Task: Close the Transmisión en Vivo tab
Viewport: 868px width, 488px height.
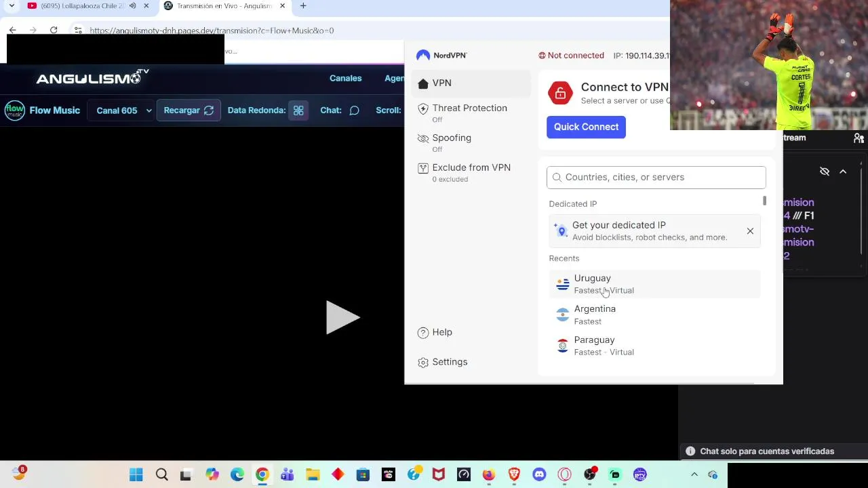Action: 283,6
